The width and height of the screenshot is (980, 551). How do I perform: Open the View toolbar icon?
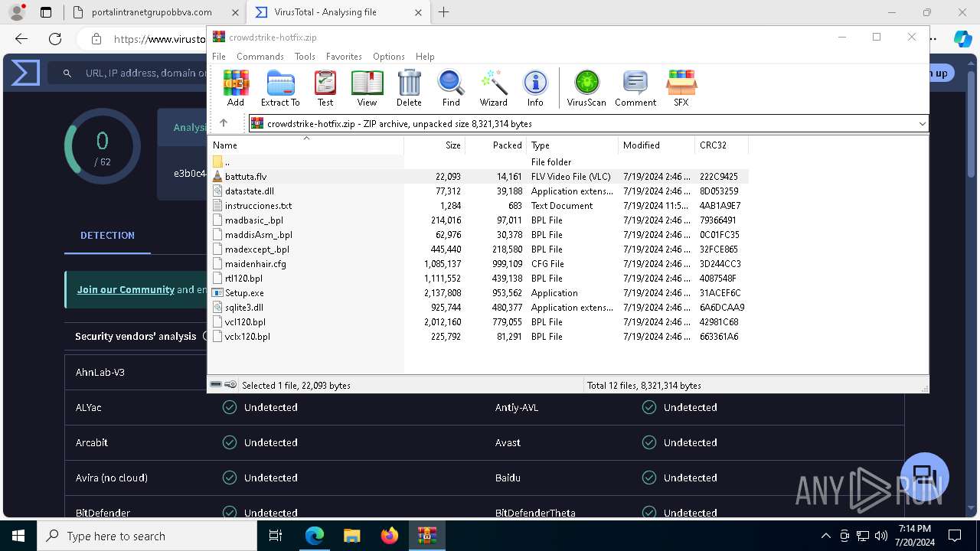tap(367, 88)
